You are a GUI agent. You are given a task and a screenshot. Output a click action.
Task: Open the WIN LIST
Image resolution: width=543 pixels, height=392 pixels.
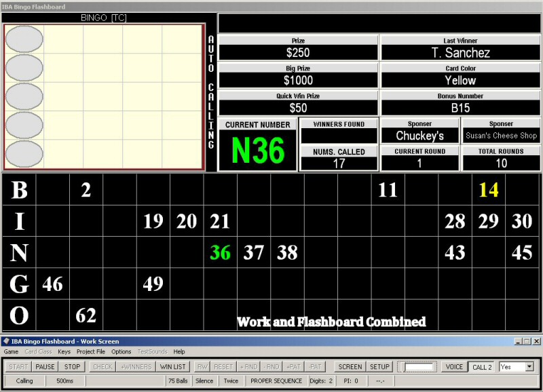tap(173, 366)
